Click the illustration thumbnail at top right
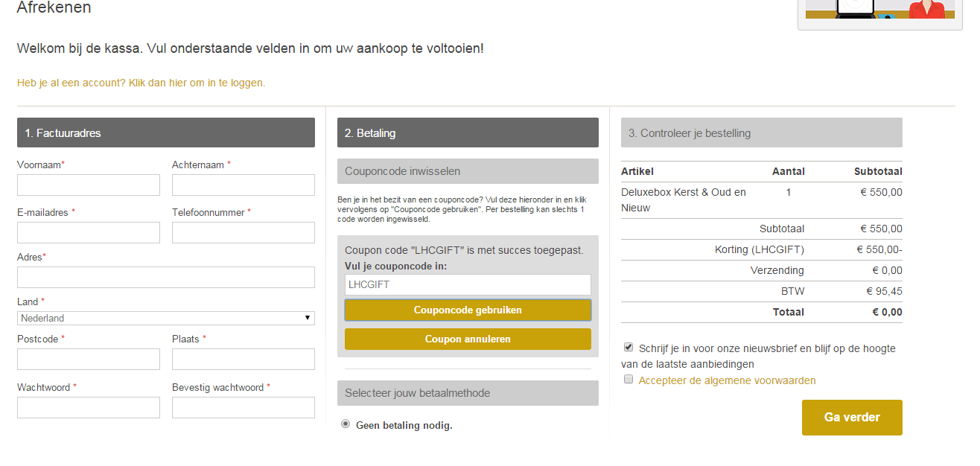Screen dimensions: 980x466 coord(879,10)
